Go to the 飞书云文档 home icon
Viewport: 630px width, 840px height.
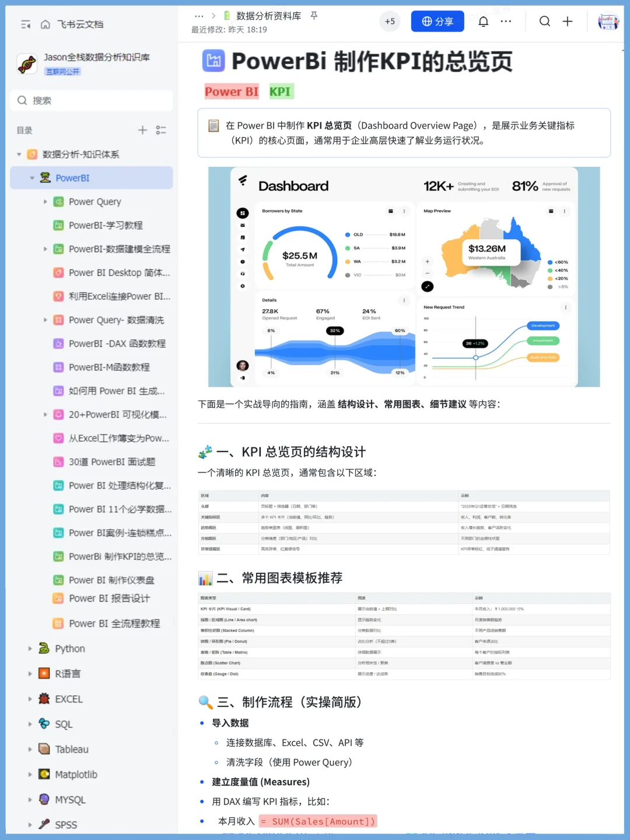pos(45,24)
